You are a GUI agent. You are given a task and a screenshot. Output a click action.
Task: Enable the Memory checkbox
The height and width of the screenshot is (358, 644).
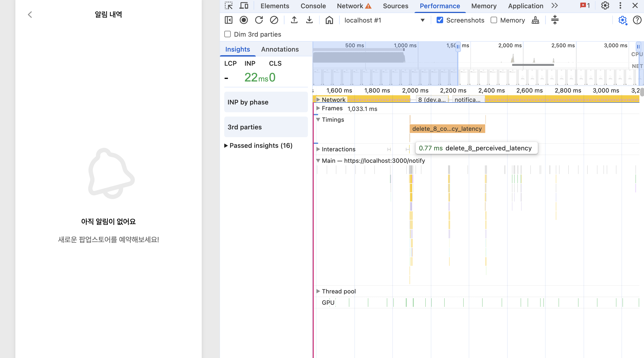494,20
